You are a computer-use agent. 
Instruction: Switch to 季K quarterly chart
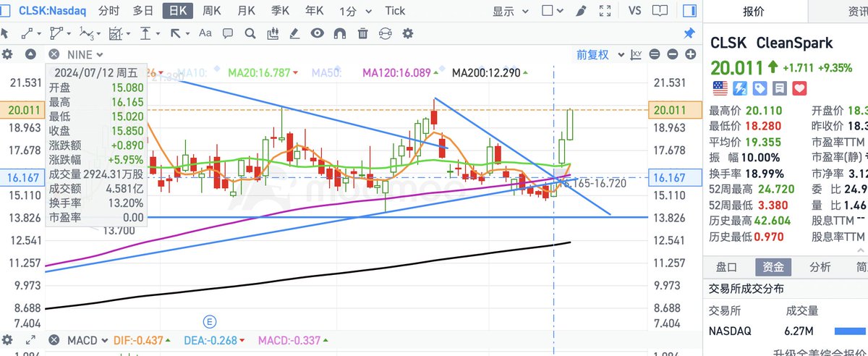[x=280, y=11]
